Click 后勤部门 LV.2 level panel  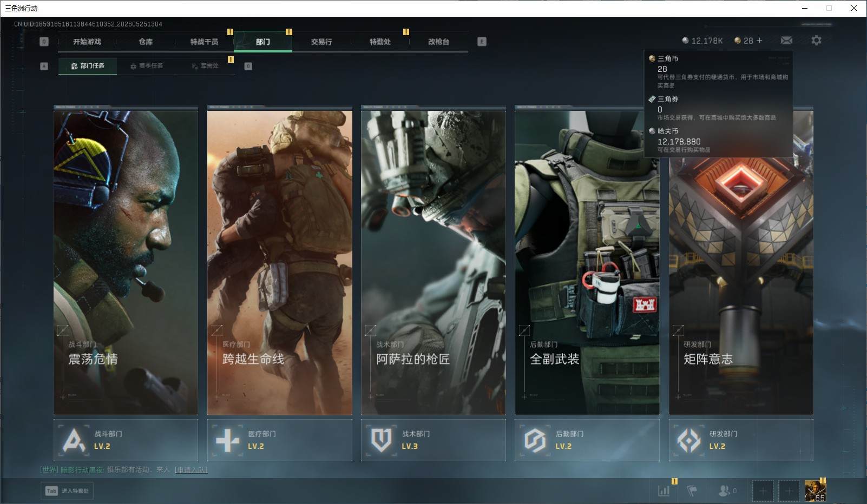(x=587, y=440)
